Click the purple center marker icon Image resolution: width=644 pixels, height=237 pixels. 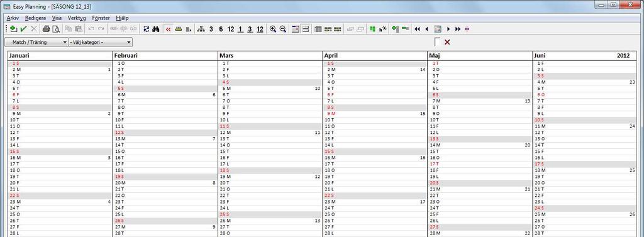click(x=467, y=29)
